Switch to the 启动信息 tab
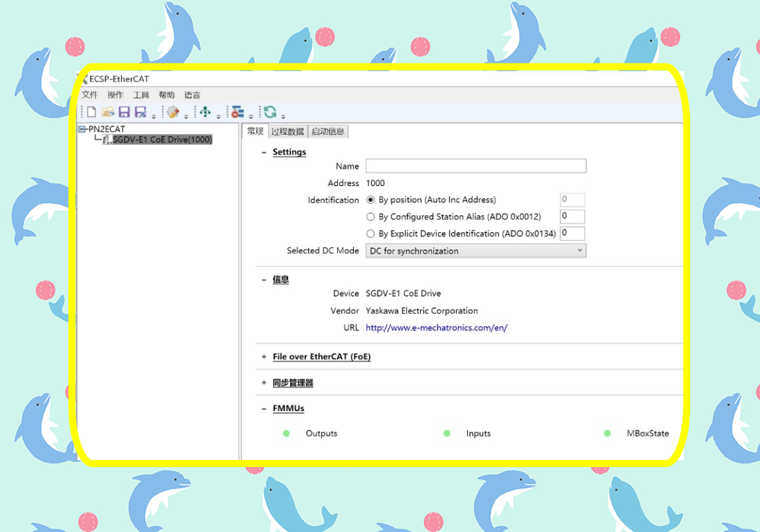 point(328,131)
